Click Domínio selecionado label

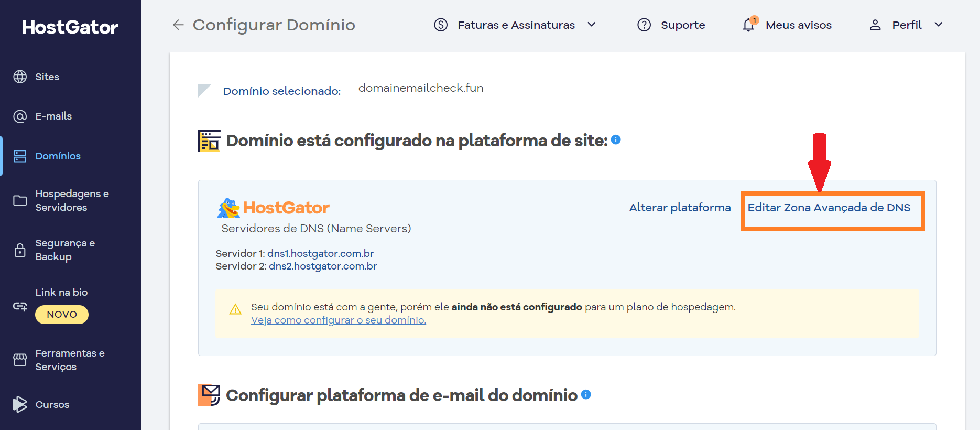[282, 91]
